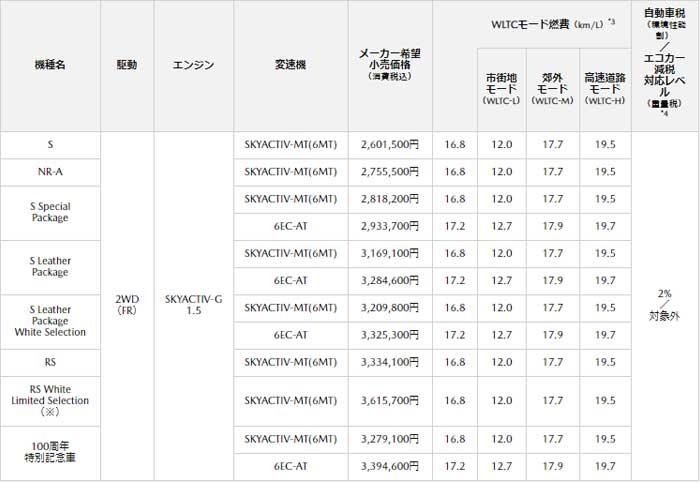The height and width of the screenshot is (483, 700).
Task: Click SKYACTIV-MT(6MT) in the 2,601,500円 row
Action: (291, 145)
